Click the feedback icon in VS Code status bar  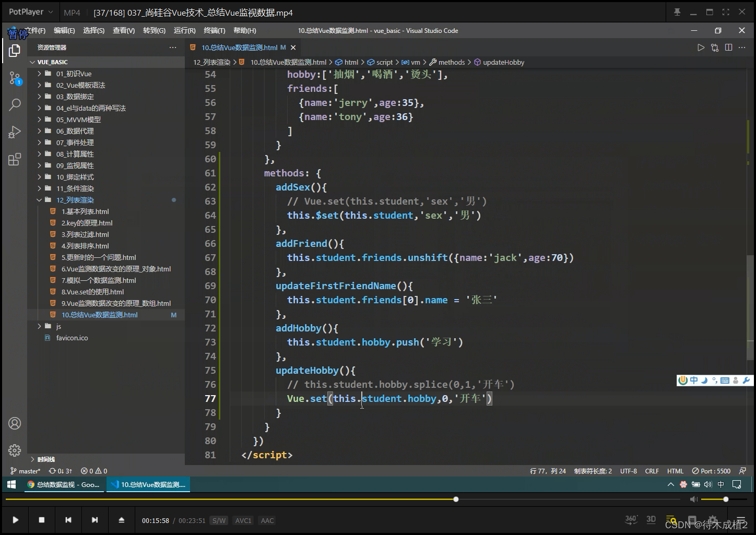[742, 471]
